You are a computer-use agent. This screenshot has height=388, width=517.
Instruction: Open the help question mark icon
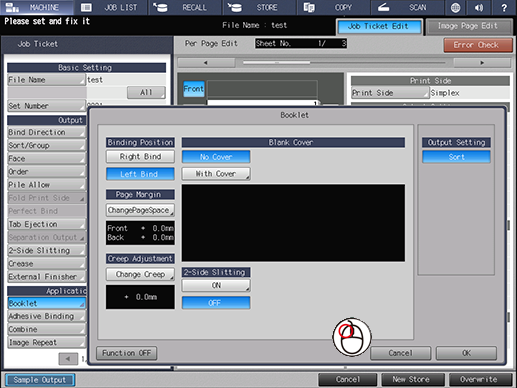(504, 7)
